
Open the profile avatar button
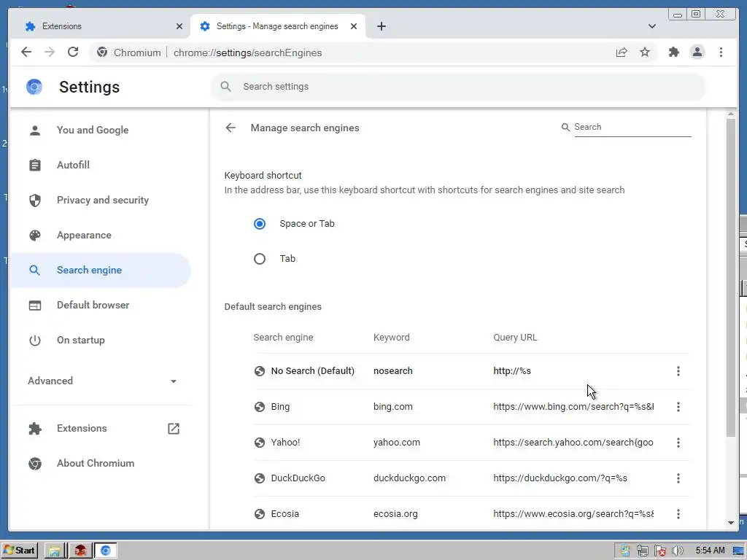click(x=697, y=52)
